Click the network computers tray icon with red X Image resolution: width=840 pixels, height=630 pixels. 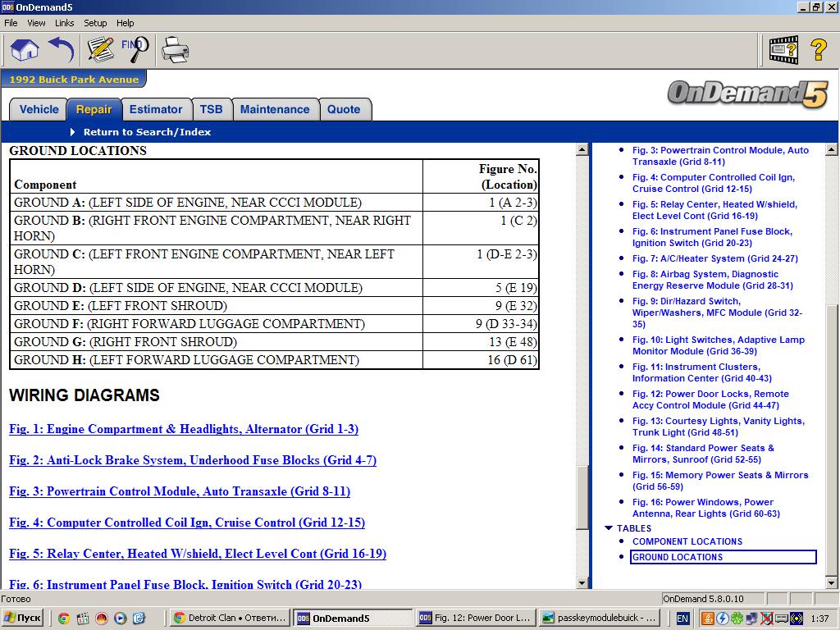766,619
